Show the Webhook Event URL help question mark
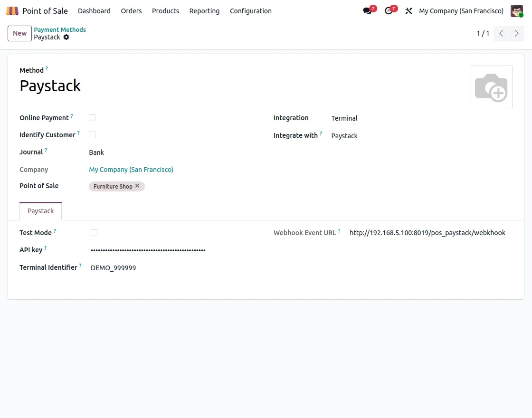The width and height of the screenshot is (532, 418). tap(339, 231)
